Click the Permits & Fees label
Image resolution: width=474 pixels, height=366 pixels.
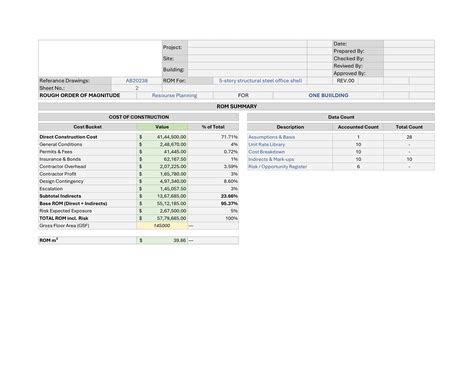[56, 152]
